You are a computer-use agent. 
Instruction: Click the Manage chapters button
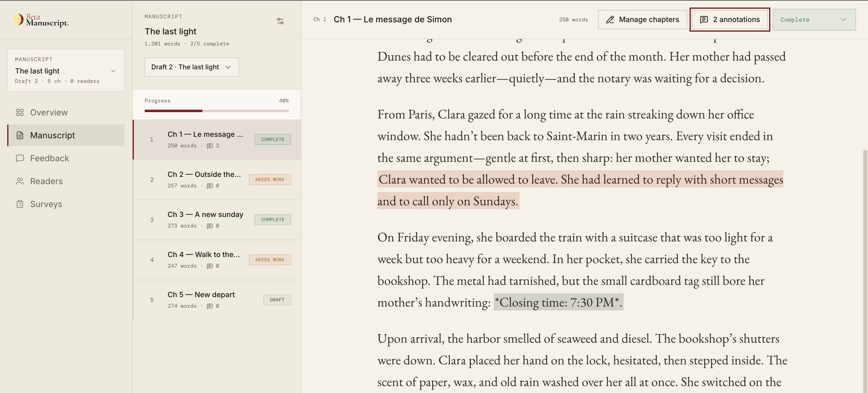pyautogui.click(x=642, y=20)
